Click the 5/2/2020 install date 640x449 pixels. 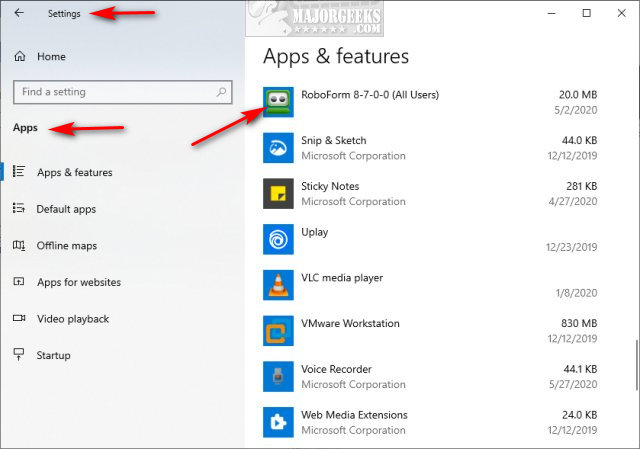coord(576,110)
